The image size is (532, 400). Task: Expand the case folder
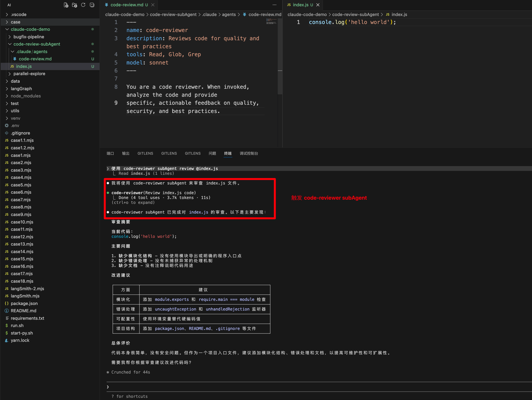coord(7,22)
